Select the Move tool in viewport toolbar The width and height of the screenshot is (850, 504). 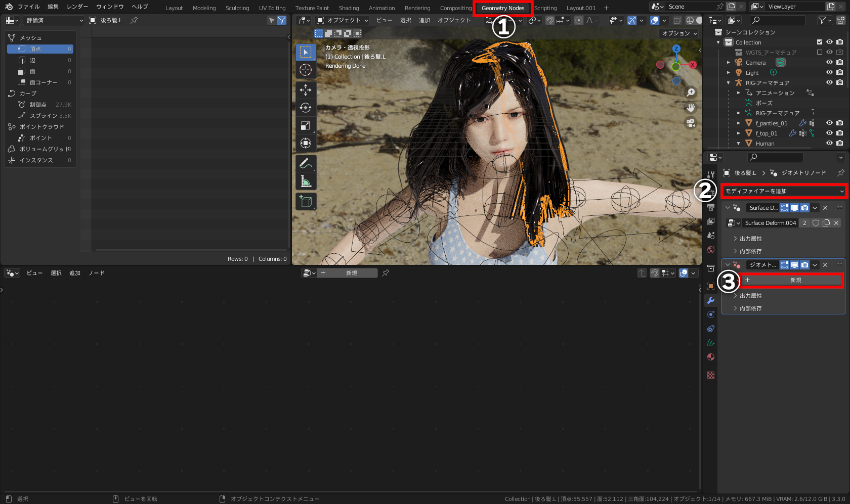306,90
